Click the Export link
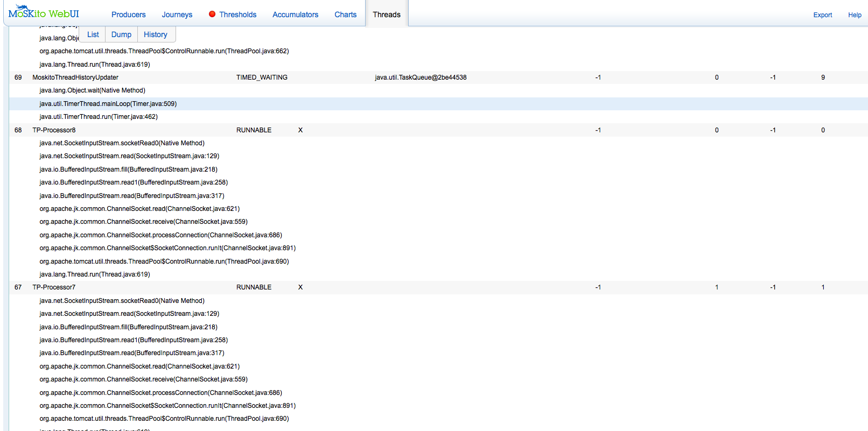The width and height of the screenshot is (868, 431). point(822,15)
